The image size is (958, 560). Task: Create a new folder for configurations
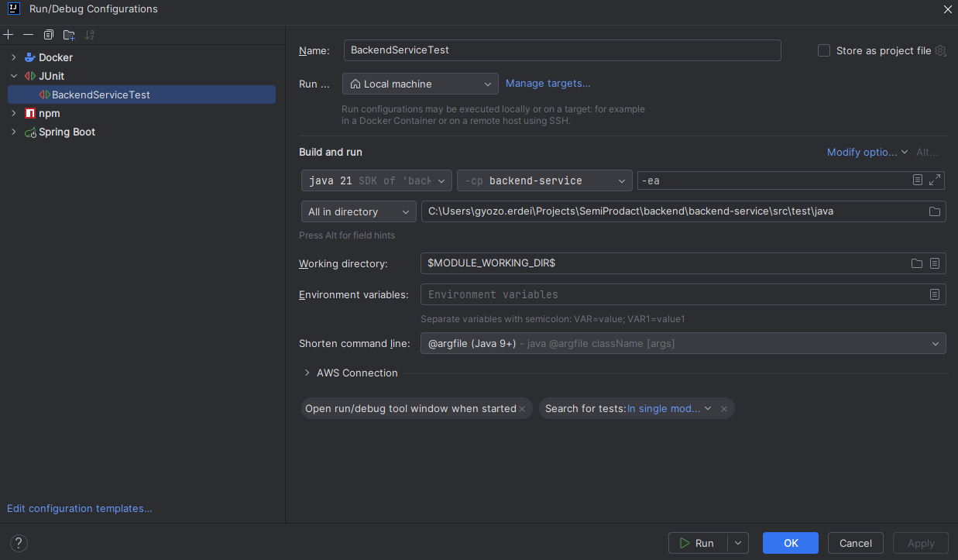pos(68,34)
